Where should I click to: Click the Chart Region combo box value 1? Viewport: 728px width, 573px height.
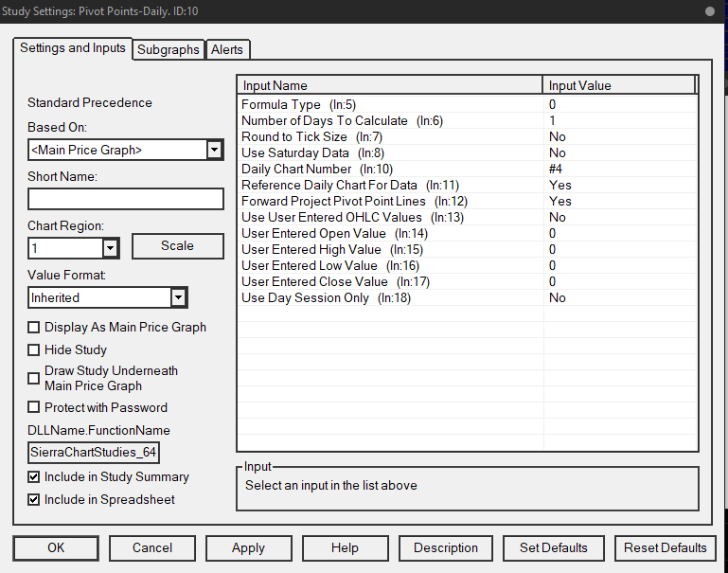(74, 248)
